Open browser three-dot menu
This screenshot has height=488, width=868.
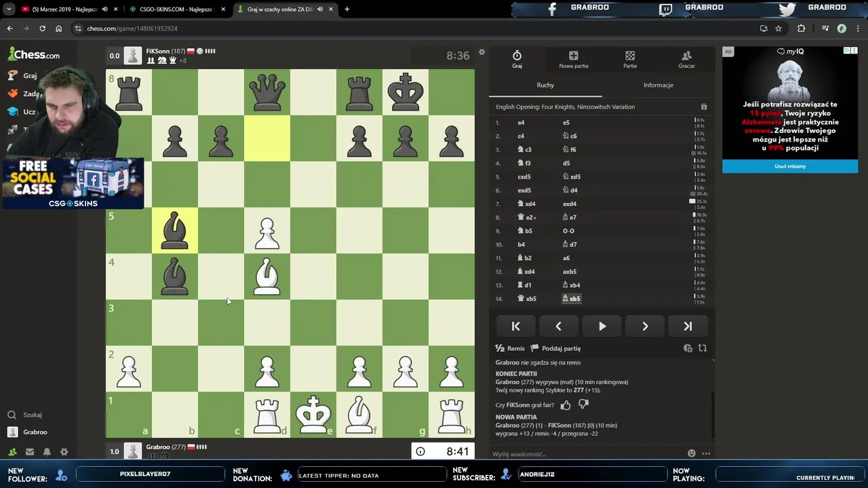tap(859, 28)
